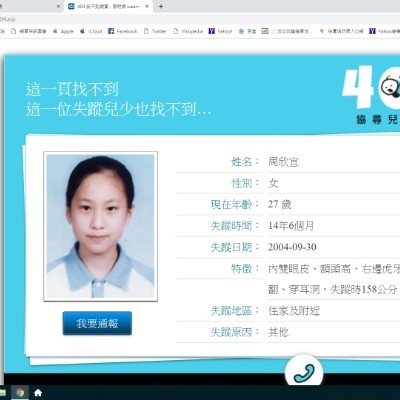Click the browser address bar
The height and width of the screenshot is (400, 400).
200,19
